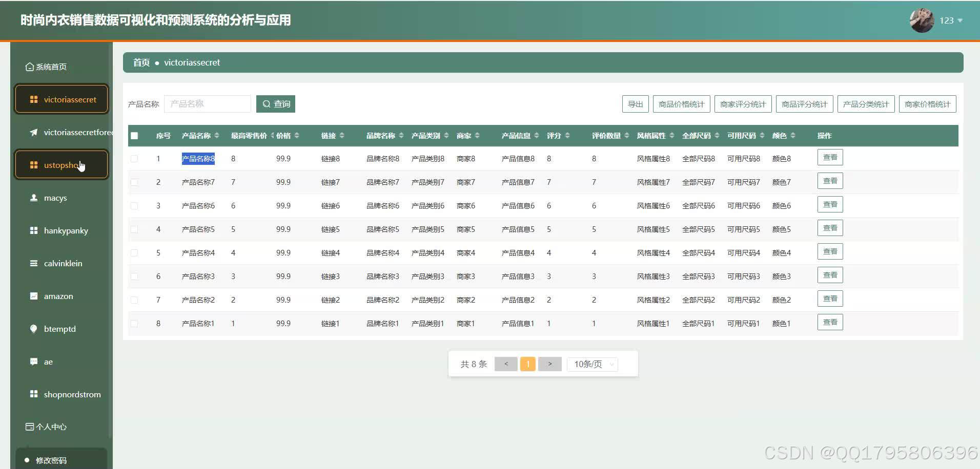Check the row with 产品名称3

[x=134, y=276]
